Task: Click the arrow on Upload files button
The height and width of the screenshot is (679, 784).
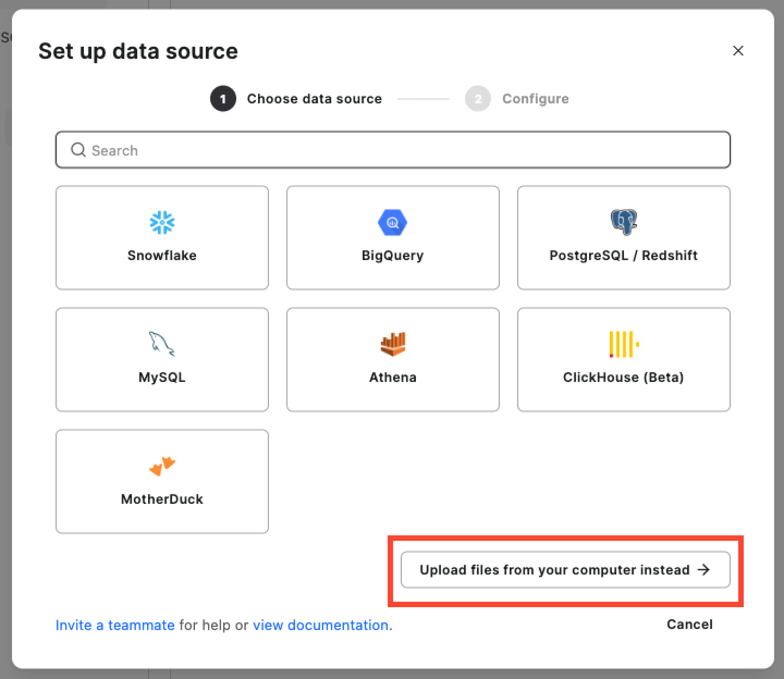Action: click(704, 570)
